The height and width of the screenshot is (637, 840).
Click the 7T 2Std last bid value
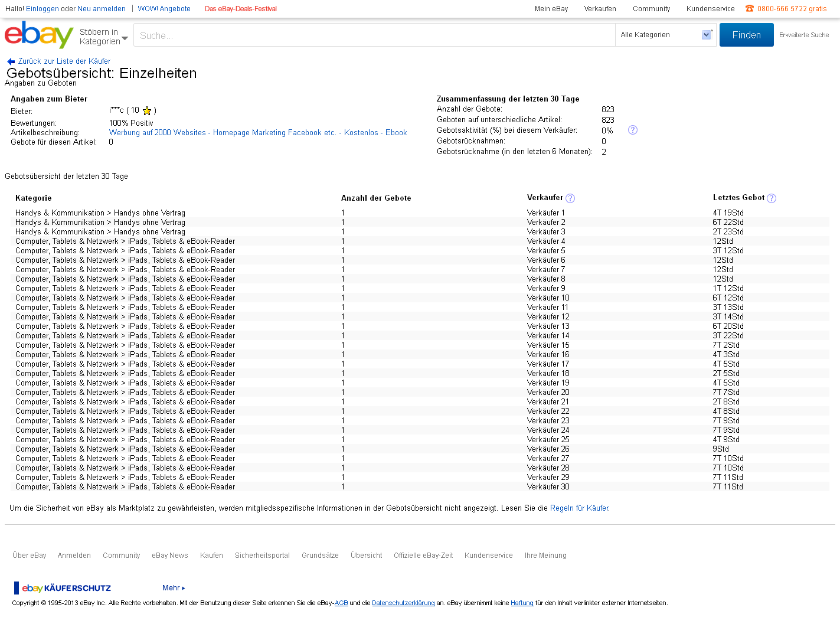pyautogui.click(x=726, y=345)
